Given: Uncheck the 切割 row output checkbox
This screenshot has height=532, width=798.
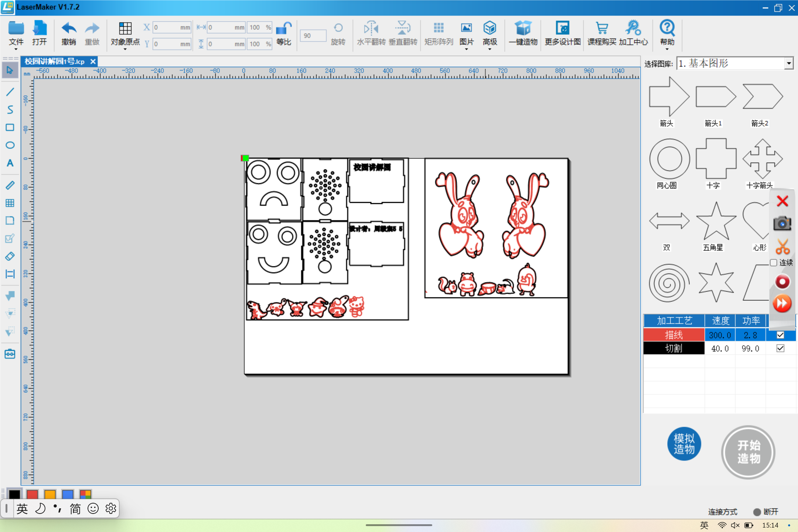Looking at the screenshot, I should click(x=780, y=348).
